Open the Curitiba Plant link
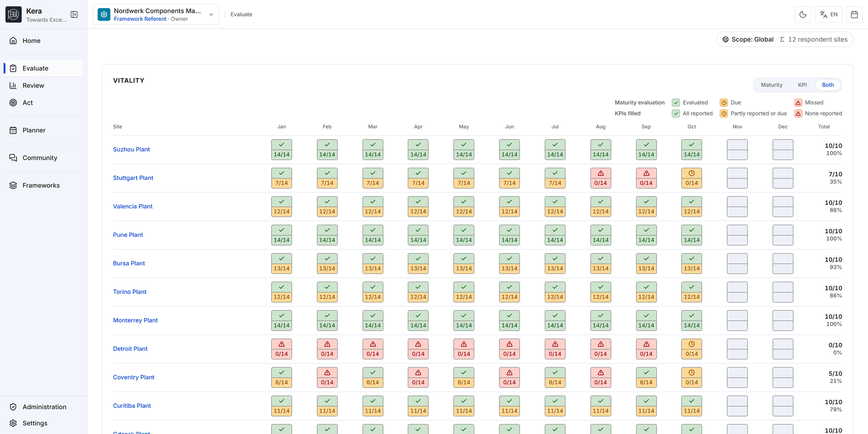Image resolution: width=868 pixels, height=434 pixels. (132, 406)
